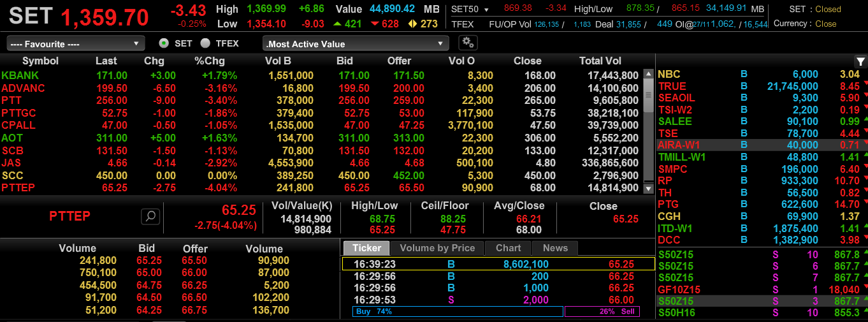This screenshot has height=322, width=868.
Task: Select the TFEX radio button
Action: pos(205,43)
